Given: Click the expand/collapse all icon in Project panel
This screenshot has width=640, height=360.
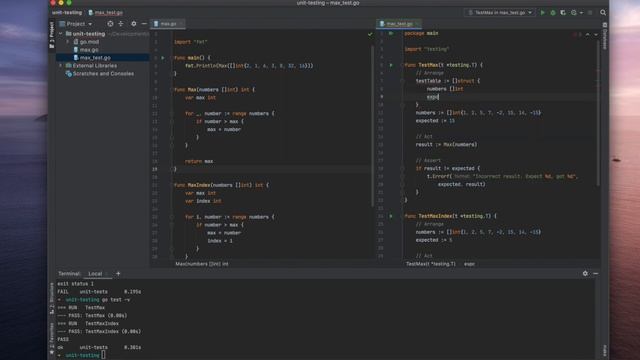Looking at the screenshot, I should tap(121, 24).
